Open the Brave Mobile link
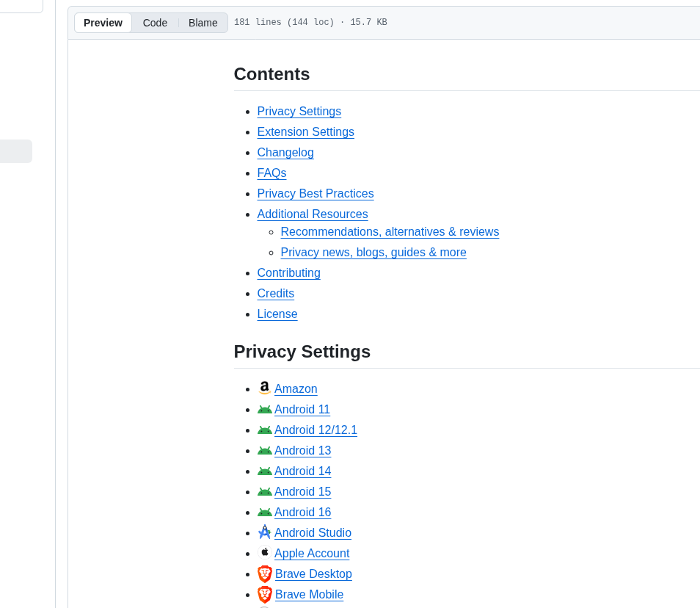 tap(310, 595)
